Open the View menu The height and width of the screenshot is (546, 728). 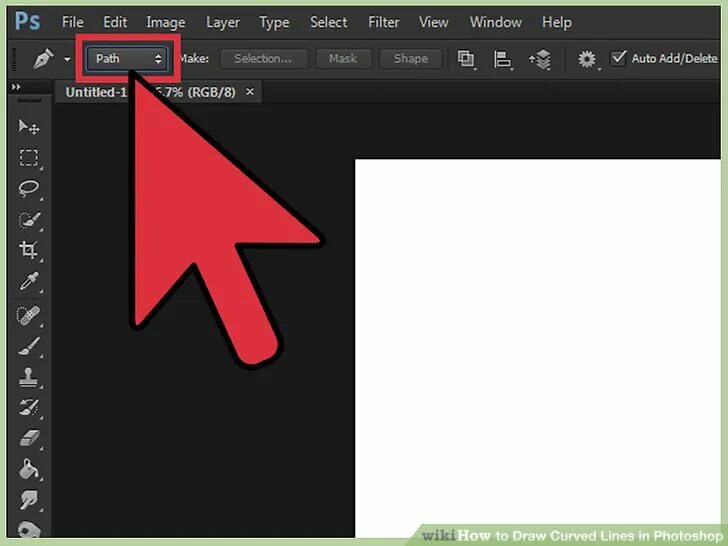[433, 22]
